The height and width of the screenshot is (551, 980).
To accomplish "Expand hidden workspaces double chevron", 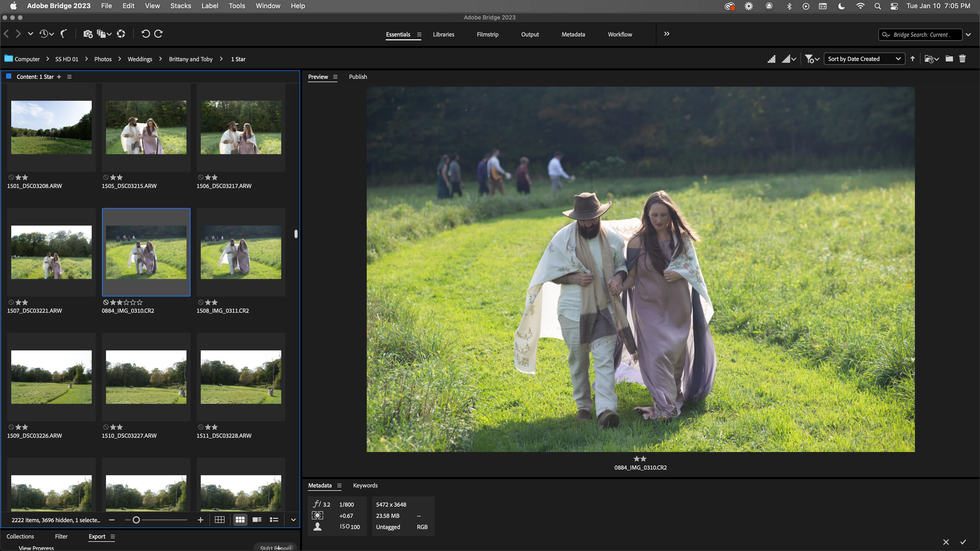I will pyautogui.click(x=667, y=34).
